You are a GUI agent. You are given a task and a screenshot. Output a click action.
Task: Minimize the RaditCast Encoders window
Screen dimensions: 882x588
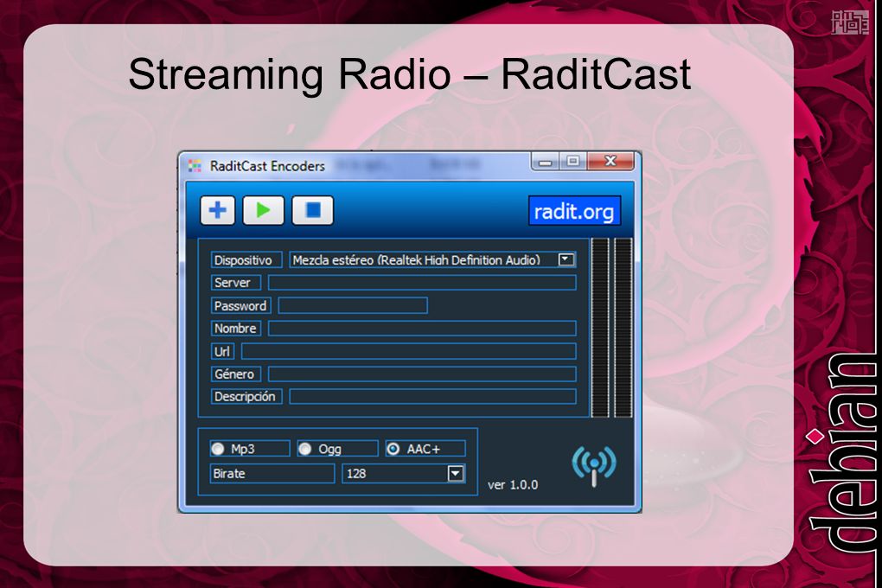(545, 162)
